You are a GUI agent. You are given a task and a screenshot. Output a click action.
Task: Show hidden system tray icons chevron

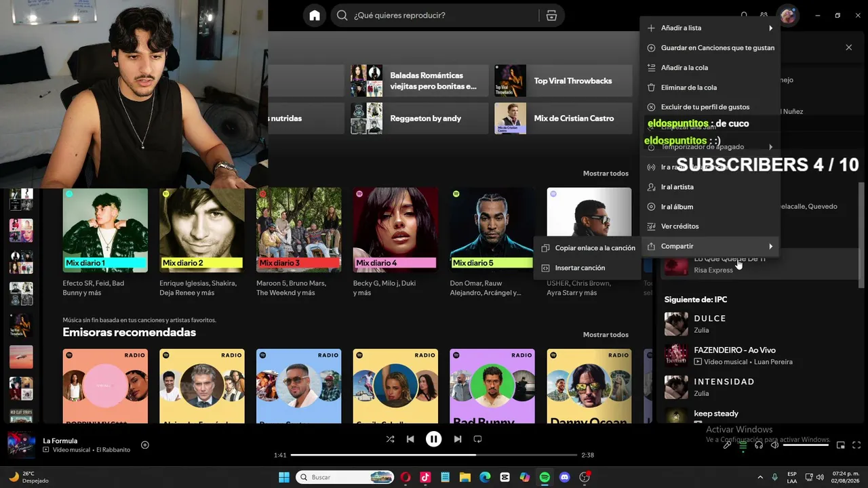(x=759, y=477)
